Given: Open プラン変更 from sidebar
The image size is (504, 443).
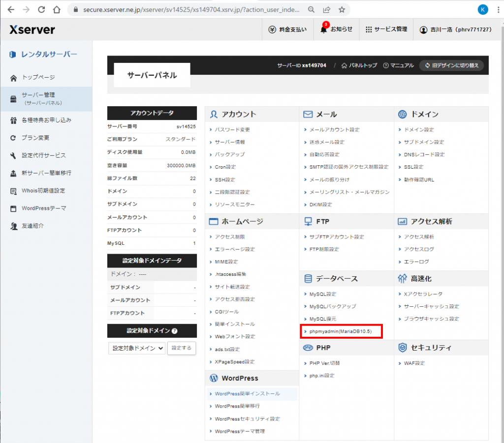Looking at the screenshot, I should click(35, 138).
